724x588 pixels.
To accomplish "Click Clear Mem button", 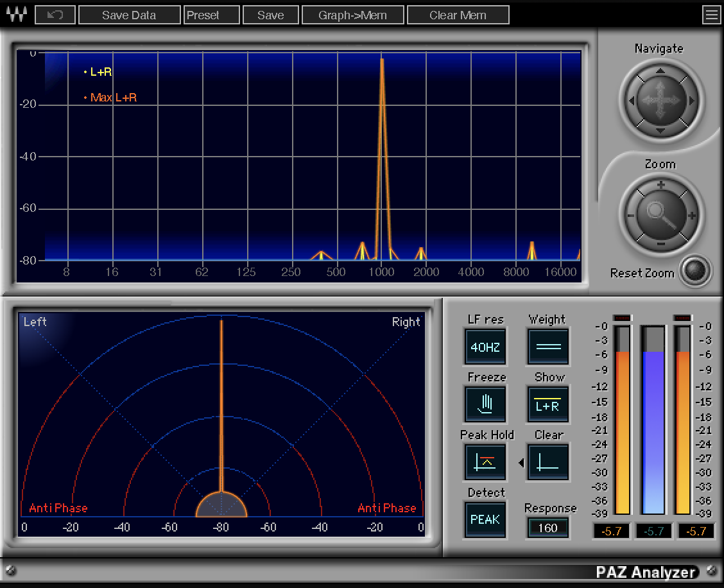I will click(458, 15).
